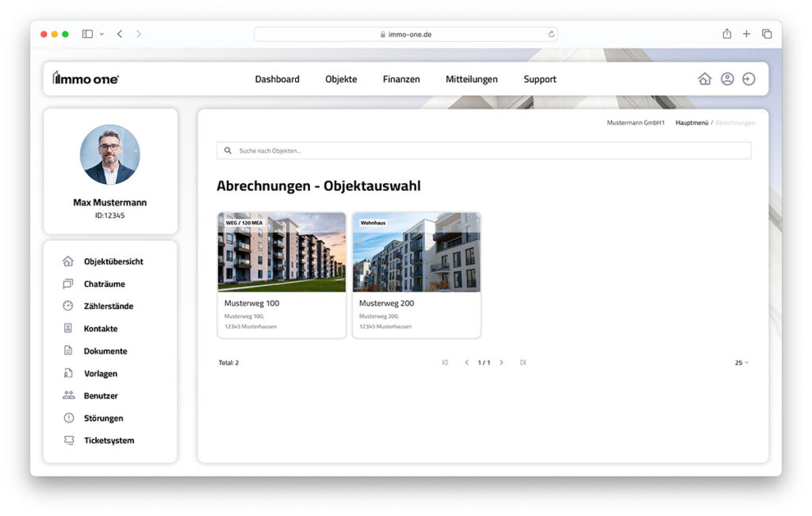Screen dimensions: 812x516
Task: Click the Wohnhaus badge
Action: click(x=373, y=223)
